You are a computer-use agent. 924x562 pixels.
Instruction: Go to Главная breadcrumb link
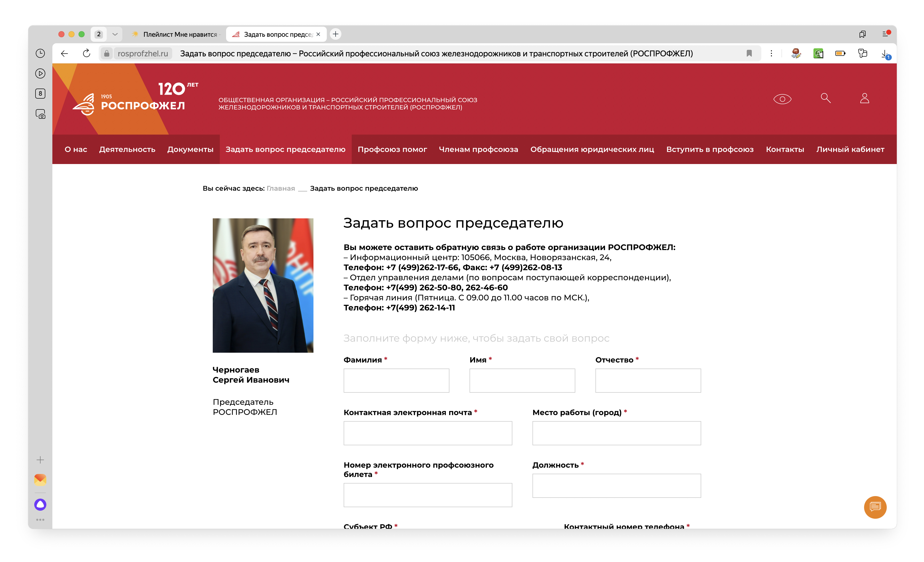pyautogui.click(x=280, y=188)
